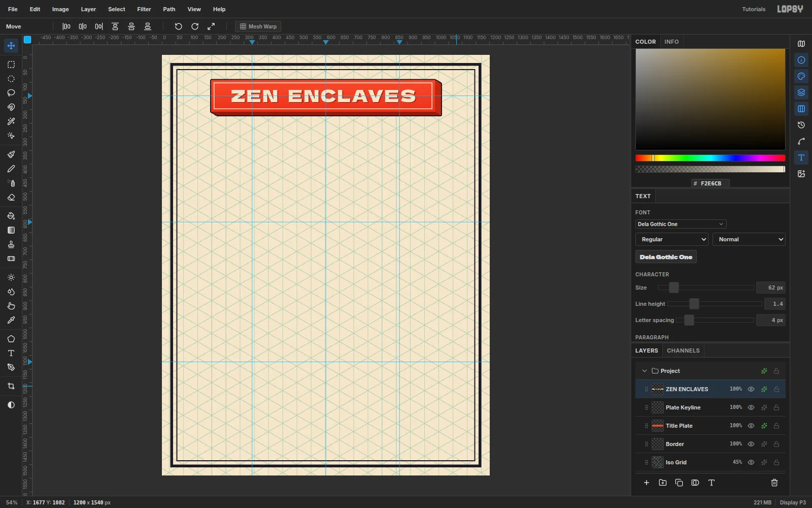
Task: Click the rotate clockwise icon
Action: [x=195, y=26]
